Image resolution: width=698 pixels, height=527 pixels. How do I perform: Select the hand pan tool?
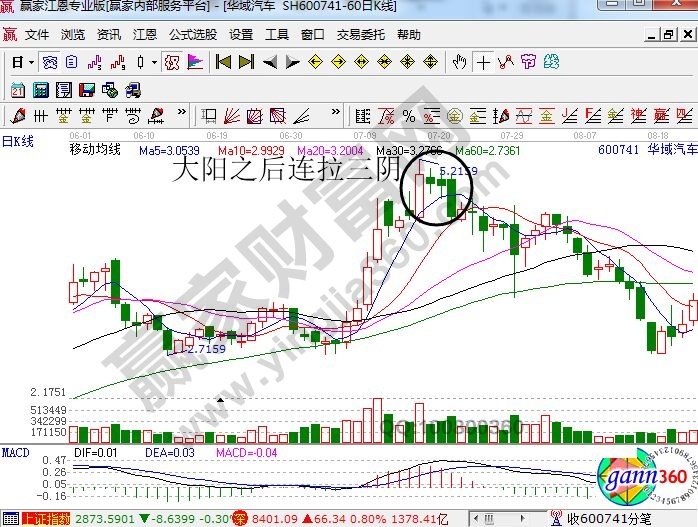tap(459, 62)
